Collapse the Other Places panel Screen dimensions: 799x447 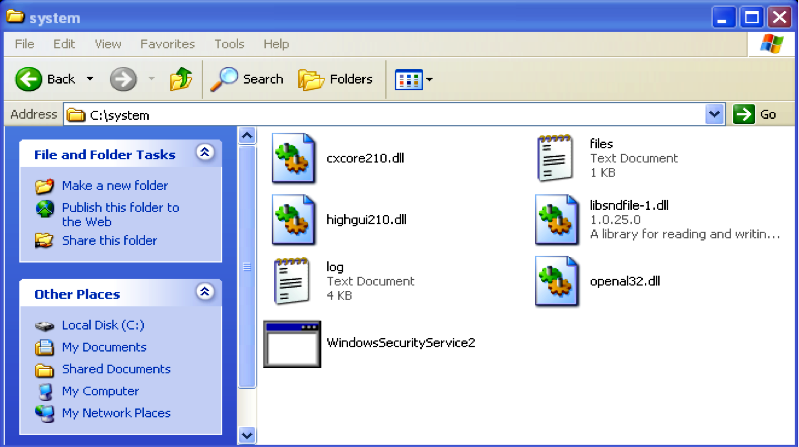205,292
